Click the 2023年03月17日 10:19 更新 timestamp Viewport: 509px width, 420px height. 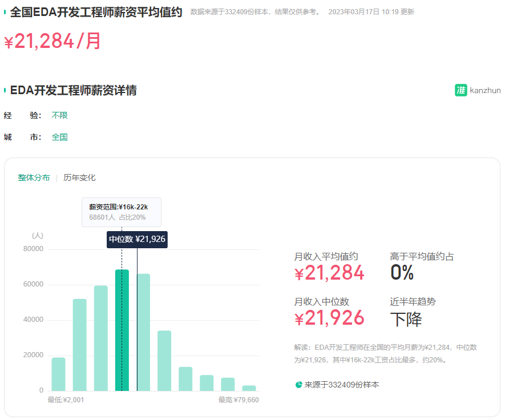pyautogui.click(x=371, y=12)
